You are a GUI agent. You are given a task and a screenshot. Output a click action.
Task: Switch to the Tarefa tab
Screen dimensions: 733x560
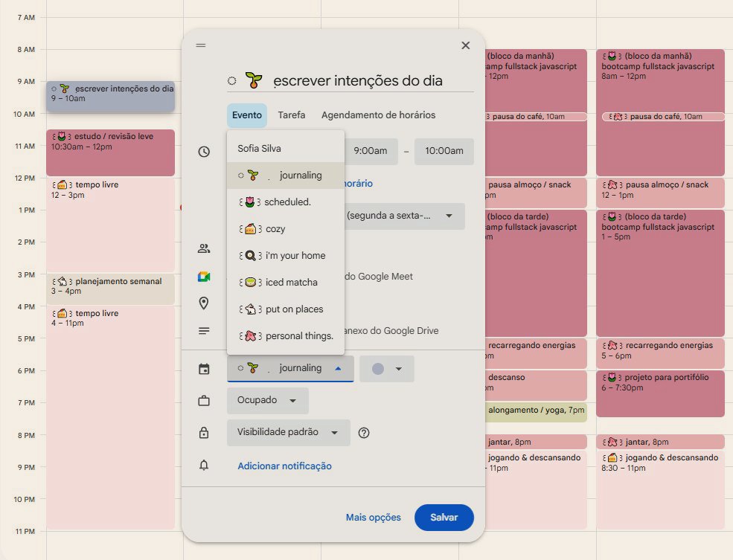(x=292, y=115)
